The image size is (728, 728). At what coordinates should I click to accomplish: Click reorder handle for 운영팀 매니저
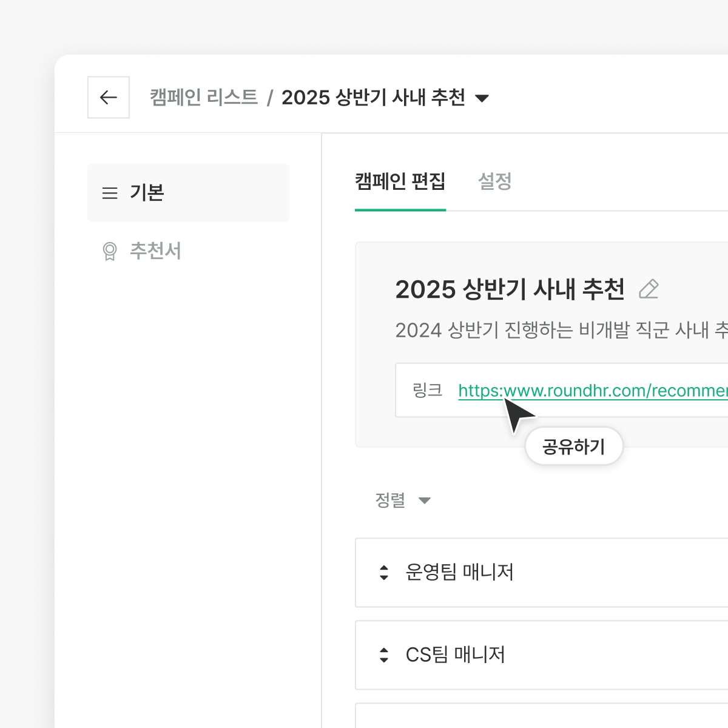tap(383, 572)
